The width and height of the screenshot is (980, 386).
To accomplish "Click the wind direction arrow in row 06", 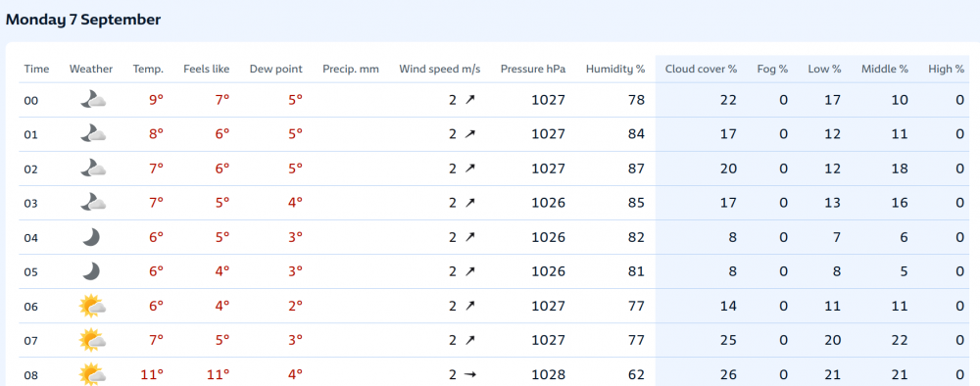I will [470, 306].
